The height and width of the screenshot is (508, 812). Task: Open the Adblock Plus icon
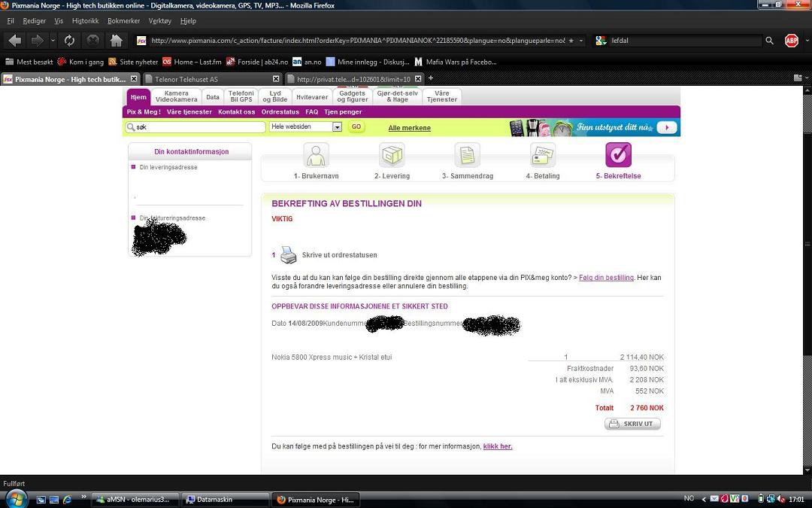791,41
